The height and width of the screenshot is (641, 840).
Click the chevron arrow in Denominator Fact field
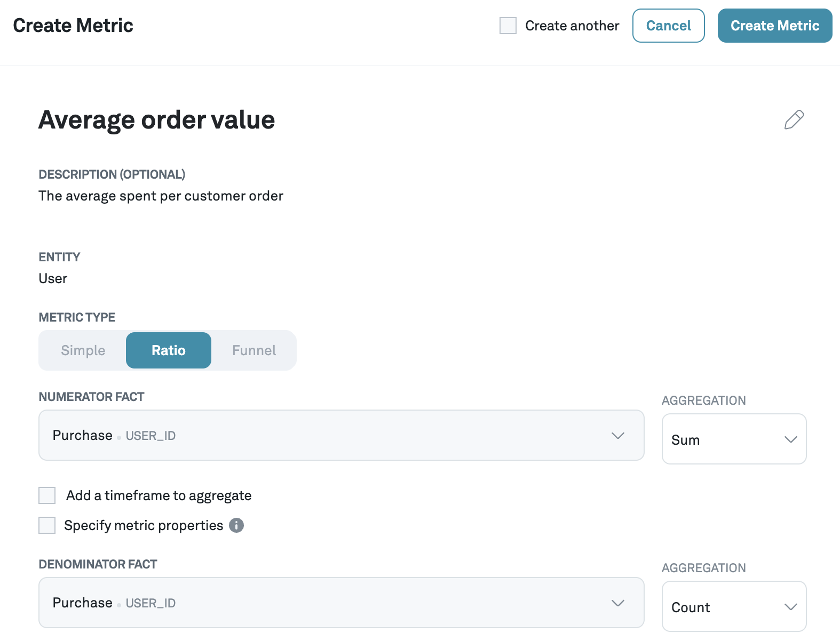(617, 603)
